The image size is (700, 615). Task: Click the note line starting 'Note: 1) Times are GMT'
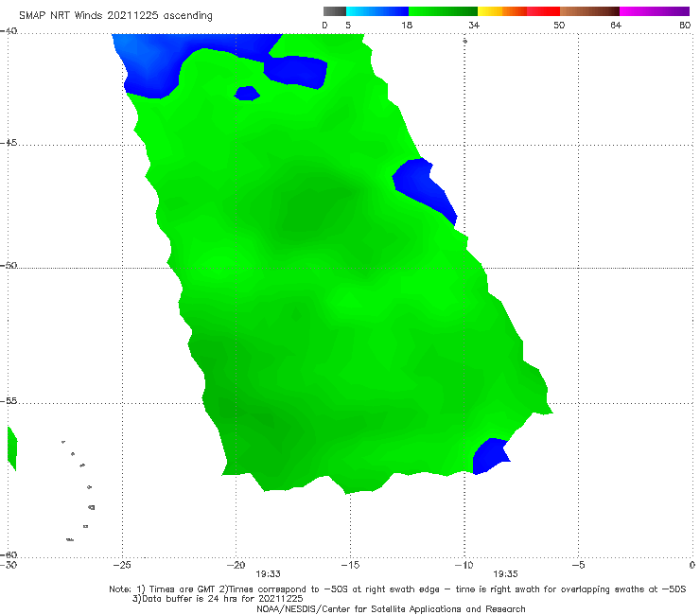(397, 589)
